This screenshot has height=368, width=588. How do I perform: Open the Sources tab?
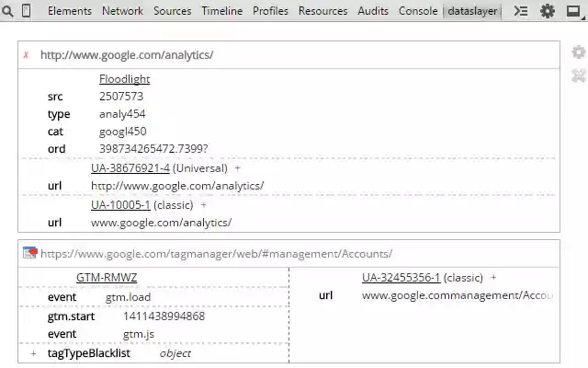[x=173, y=11]
